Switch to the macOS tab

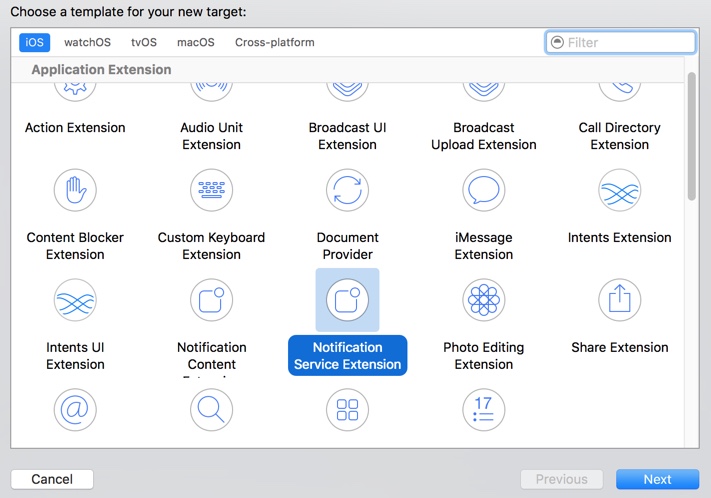click(x=195, y=42)
